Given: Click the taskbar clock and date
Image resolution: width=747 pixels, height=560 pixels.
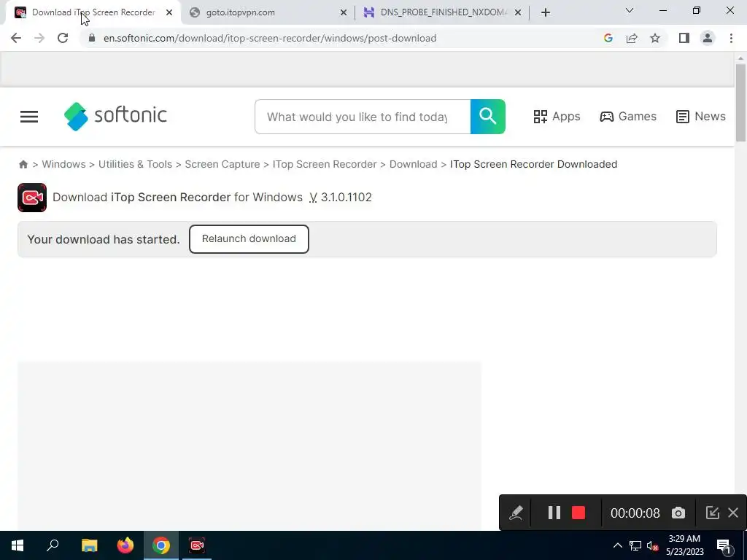Looking at the screenshot, I should 684,545.
